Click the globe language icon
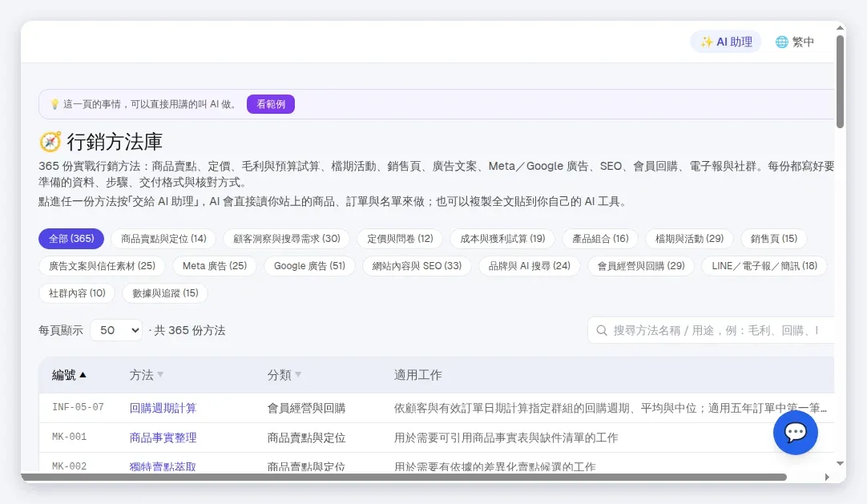The height and width of the screenshot is (504, 867). coord(781,42)
